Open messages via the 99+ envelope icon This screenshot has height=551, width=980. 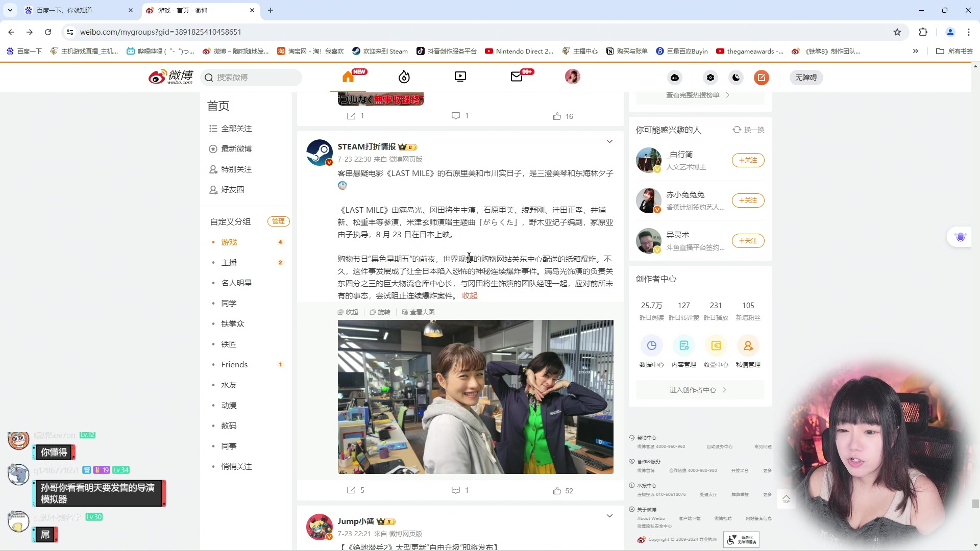click(x=516, y=77)
